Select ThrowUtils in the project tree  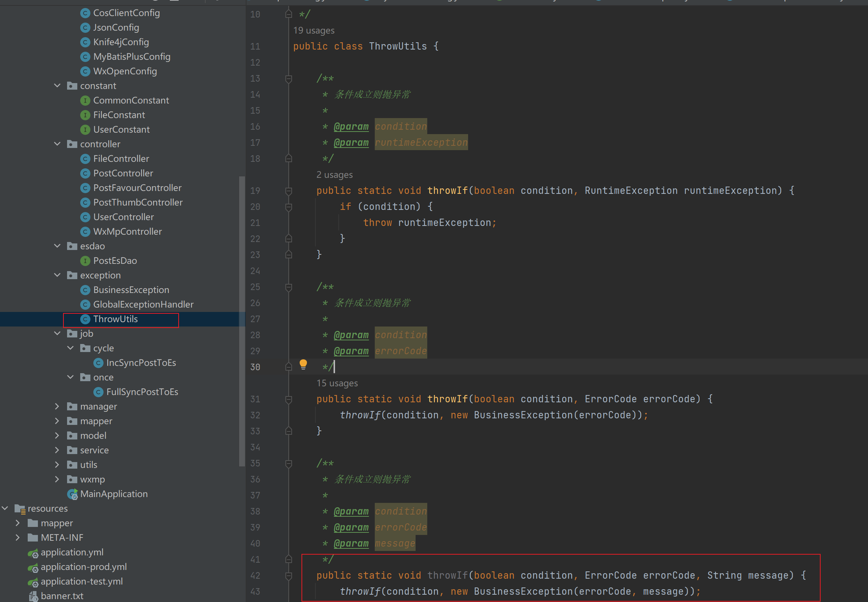tap(116, 319)
